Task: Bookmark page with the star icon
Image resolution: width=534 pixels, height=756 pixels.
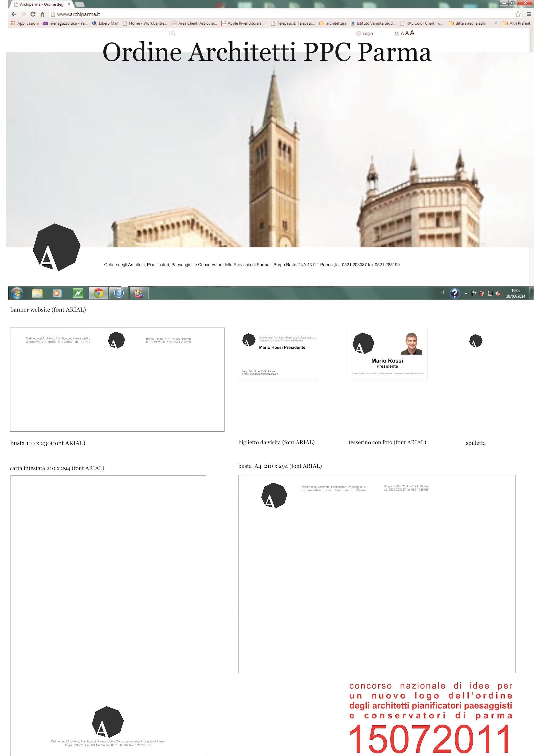Action: tap(518, 14)
